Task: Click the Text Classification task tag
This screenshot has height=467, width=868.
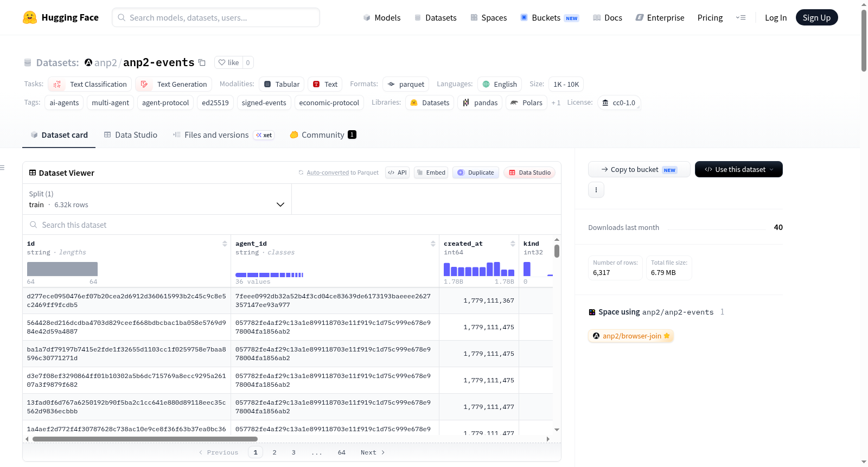Action: click(90, 84)
